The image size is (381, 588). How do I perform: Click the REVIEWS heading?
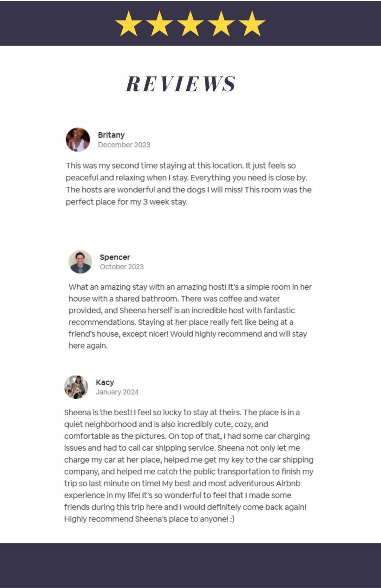point(180,84)
